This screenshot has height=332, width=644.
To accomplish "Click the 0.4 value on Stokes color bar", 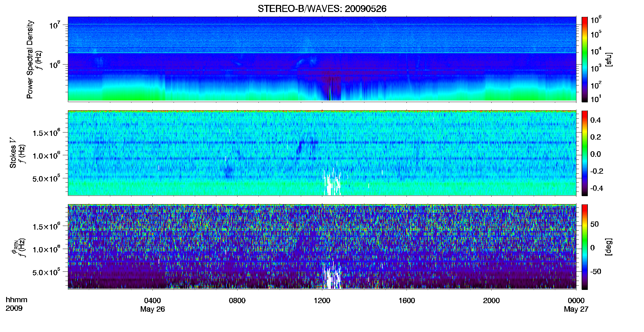I will pyautogui.click(x=595, y=120).
